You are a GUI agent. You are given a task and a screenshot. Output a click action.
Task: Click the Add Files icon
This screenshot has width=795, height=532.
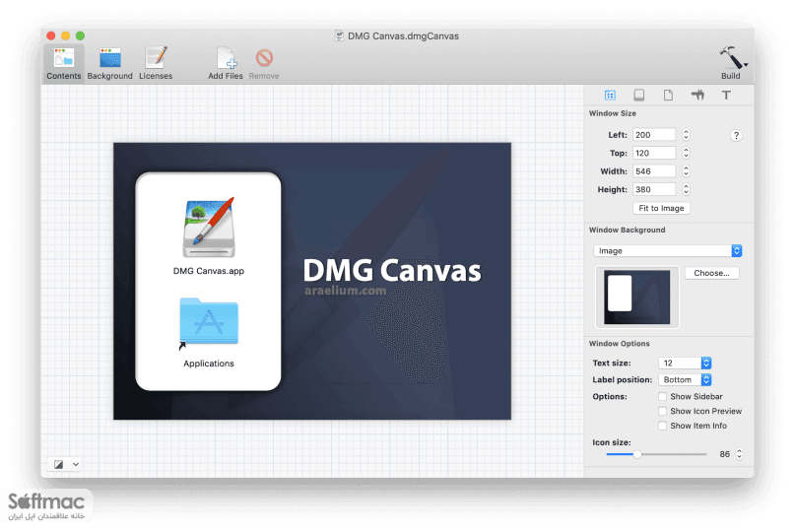pos(226,58)
